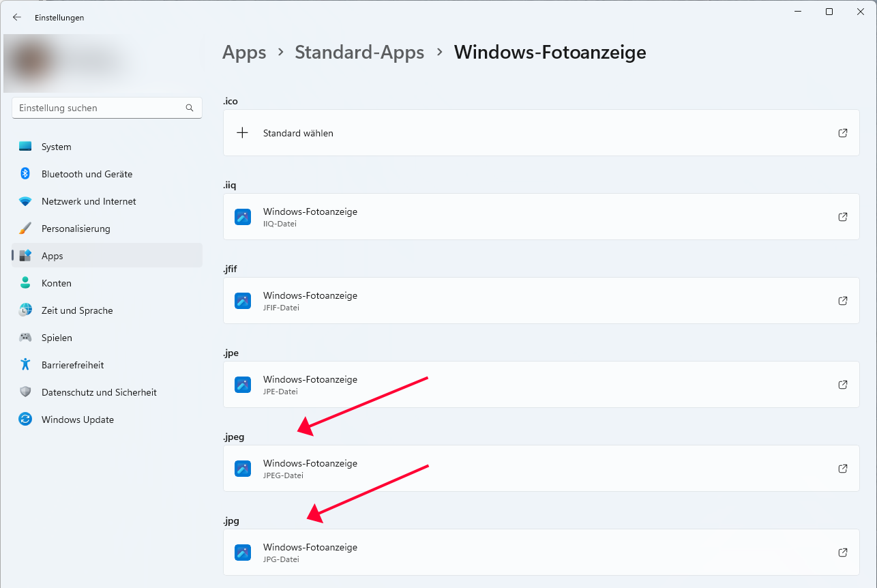Change default app for JPEG-Datei
877x588 pixels.
point(541,469)
